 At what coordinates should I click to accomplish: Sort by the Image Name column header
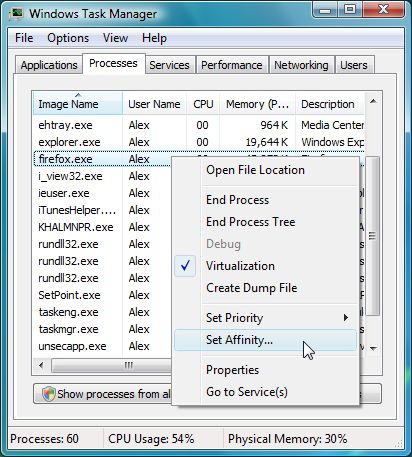coord(78,104)
